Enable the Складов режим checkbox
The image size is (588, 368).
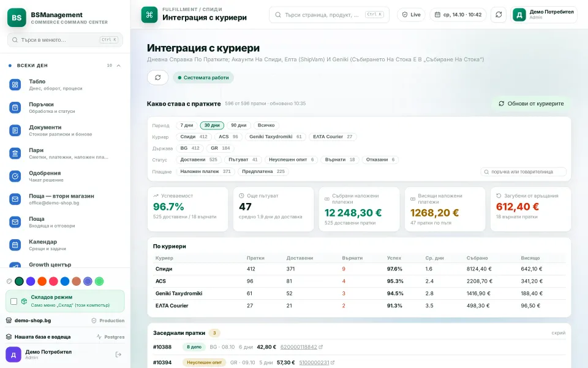[x=14, y=301]
